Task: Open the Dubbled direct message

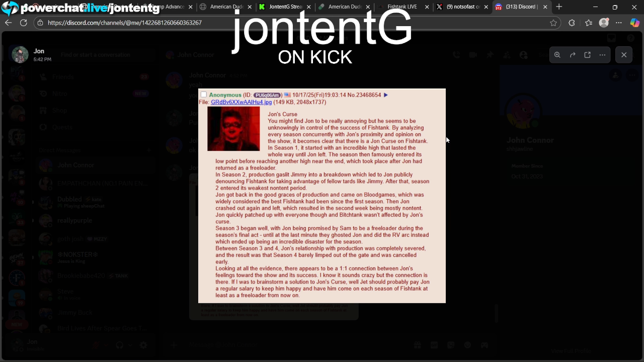Action: click(x=95, y=202)
